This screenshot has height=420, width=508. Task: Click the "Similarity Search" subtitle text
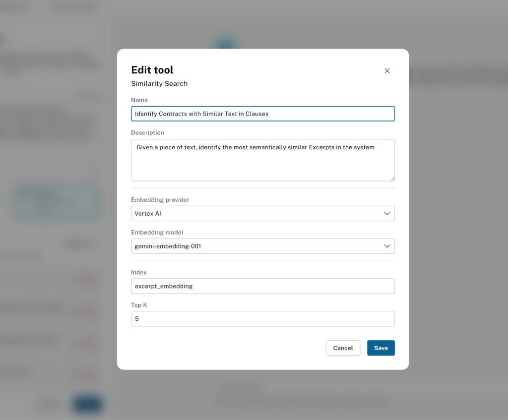[159, 84]
